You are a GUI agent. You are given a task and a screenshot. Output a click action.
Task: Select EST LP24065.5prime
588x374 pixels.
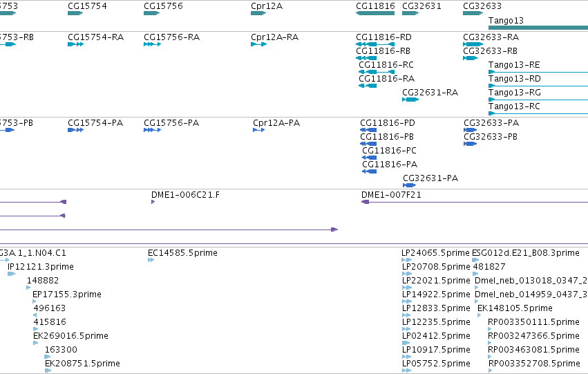436,253
